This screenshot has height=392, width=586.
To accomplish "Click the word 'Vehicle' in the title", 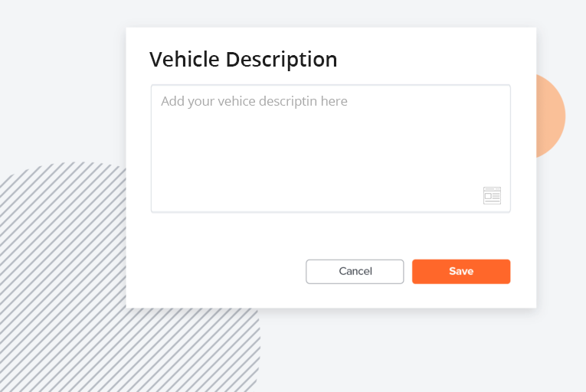I will (x=185, y=59).
